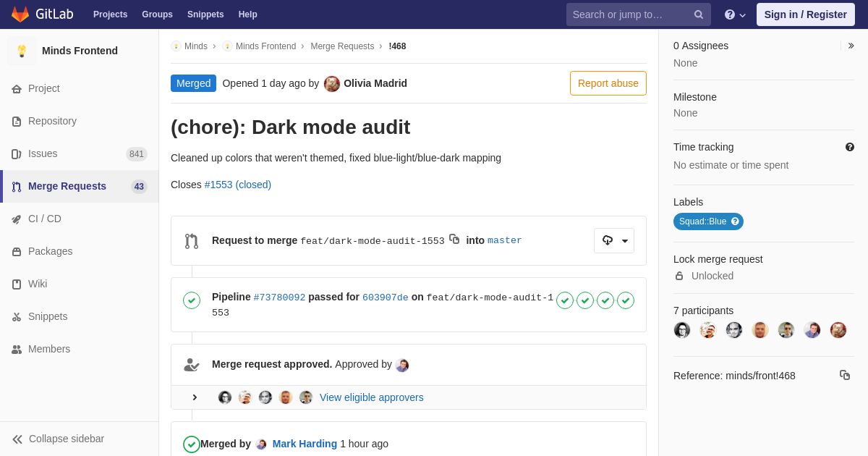This screenshot has width=868, height=456.
Task: Open the Groups menu
Action: (x=157, y=14)
